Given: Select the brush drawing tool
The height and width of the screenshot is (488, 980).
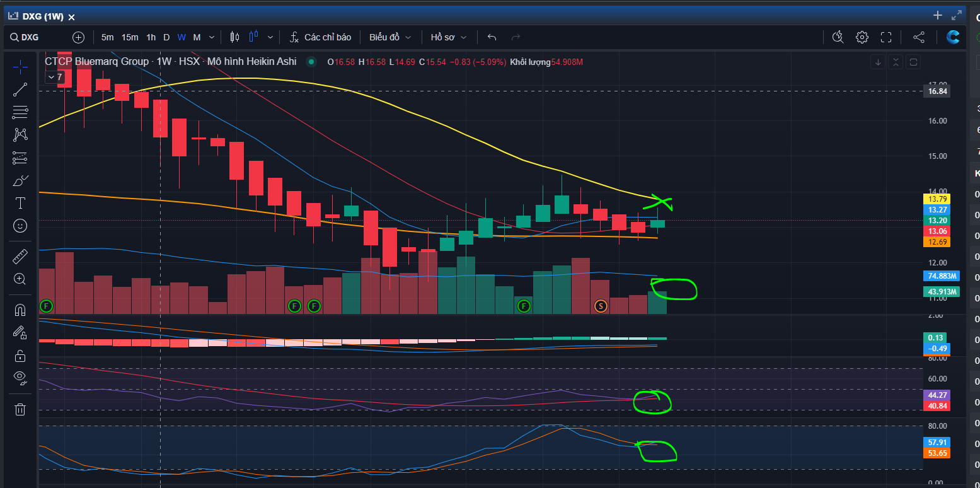Looking at the screenshot, I should (x=20, y=180).
